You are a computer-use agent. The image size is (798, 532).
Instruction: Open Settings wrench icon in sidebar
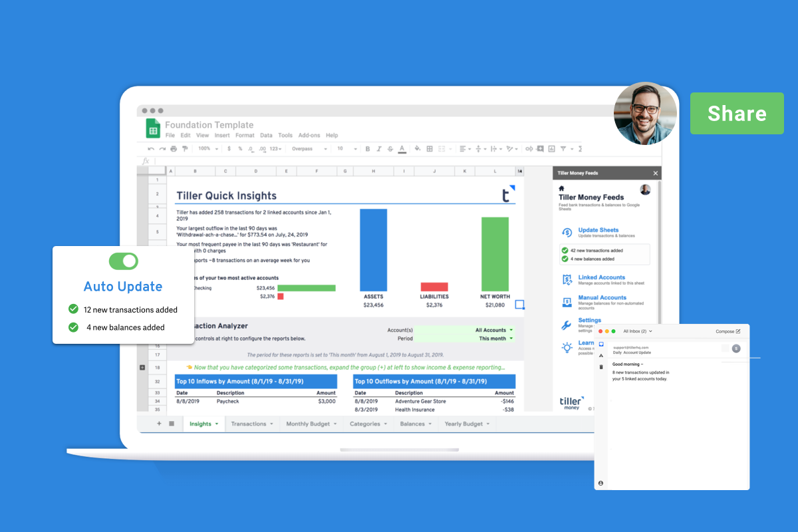coord(567,325)
